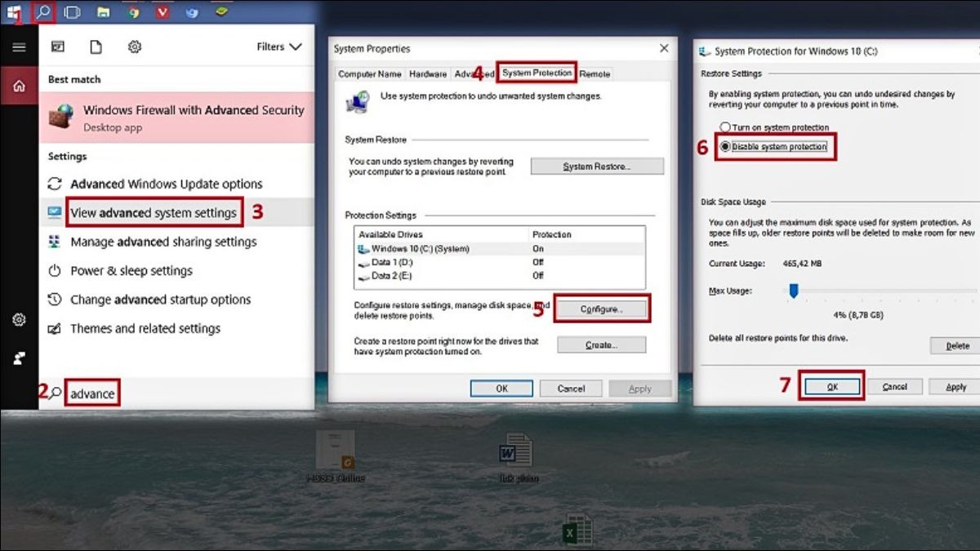Click the search box containing 'advance'
Image resolution: width=980 pixels, height=551 pixels.
click(92, 393)
